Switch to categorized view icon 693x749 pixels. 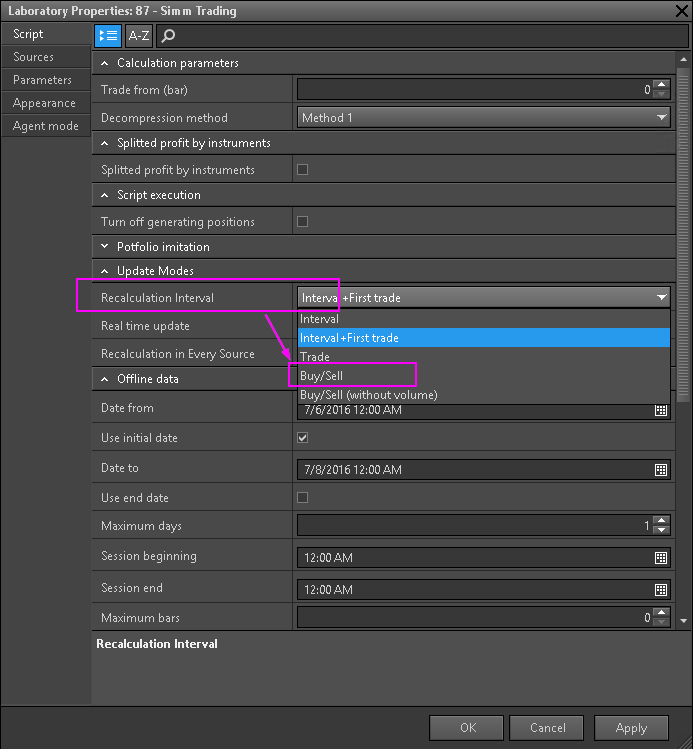point(108,35)
